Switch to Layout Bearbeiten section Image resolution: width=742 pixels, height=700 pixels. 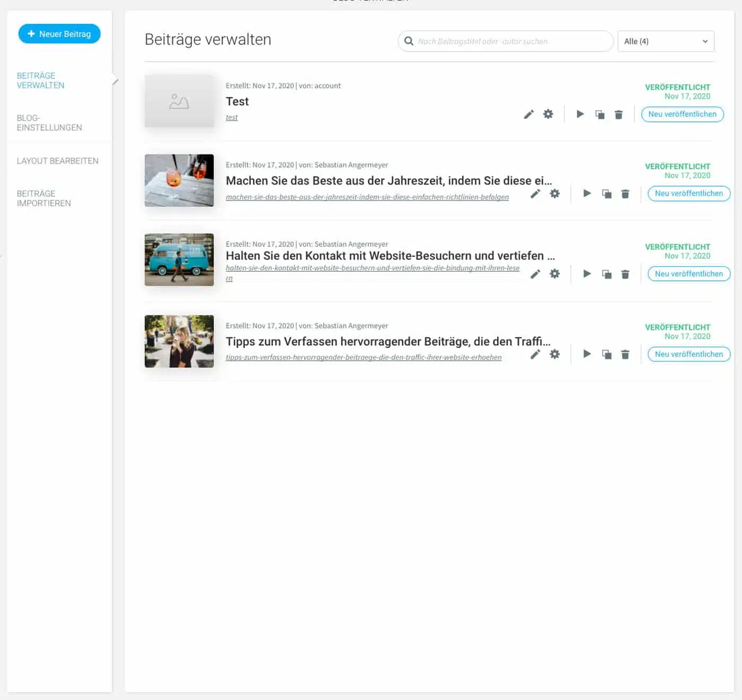[57, 161]
